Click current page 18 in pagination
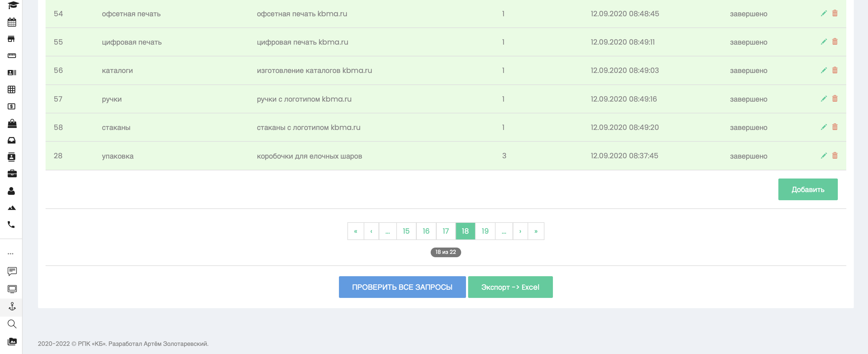 click(465, 231)
